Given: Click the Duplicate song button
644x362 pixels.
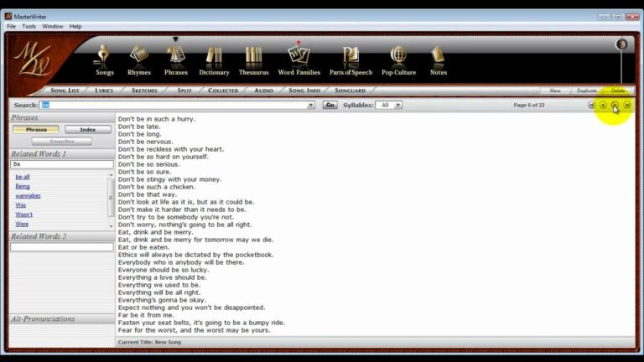Looking at the screenshot, I should click(586, 90).
